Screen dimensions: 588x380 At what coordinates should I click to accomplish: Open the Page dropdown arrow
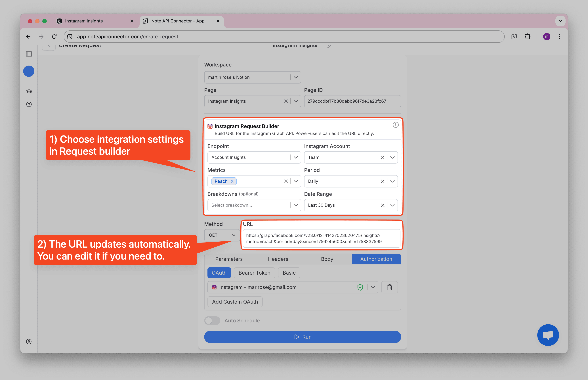point(295,101)
